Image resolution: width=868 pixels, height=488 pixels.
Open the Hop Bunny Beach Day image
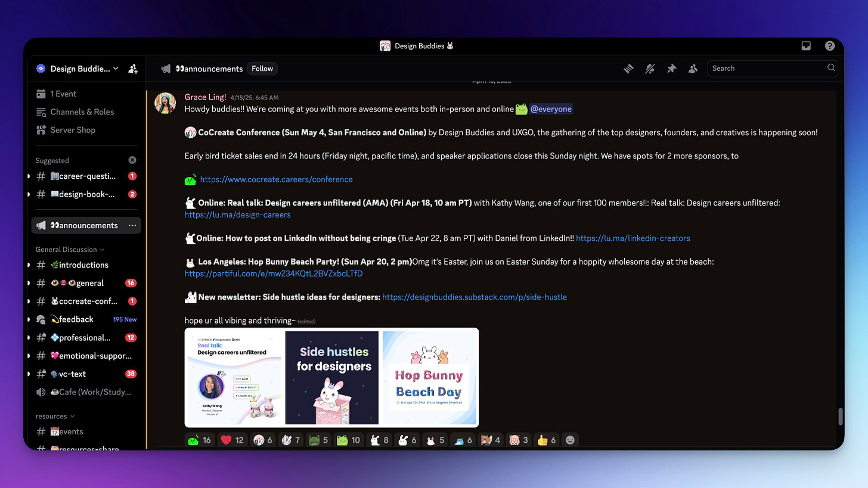point(429,378)
